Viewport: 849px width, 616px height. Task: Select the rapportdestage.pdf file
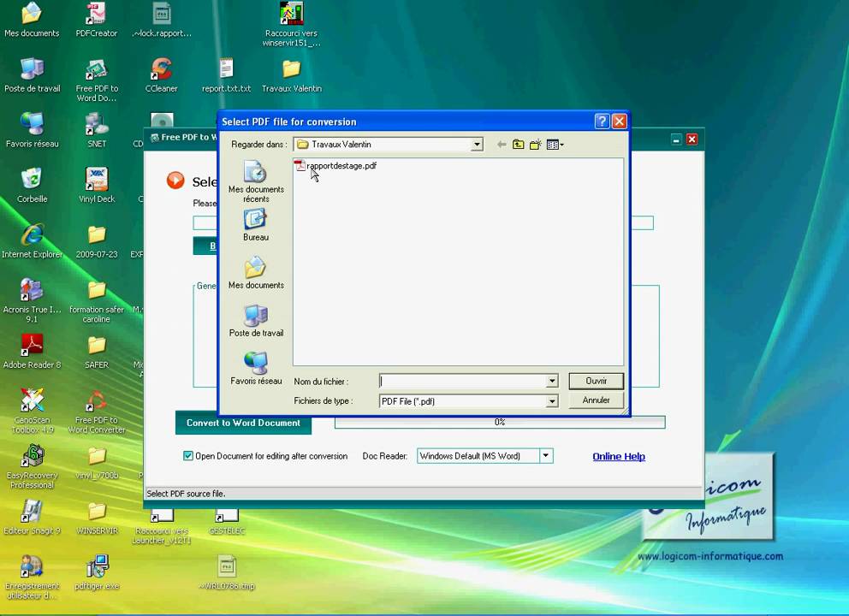pyautogui.click(x=335, y=166)
